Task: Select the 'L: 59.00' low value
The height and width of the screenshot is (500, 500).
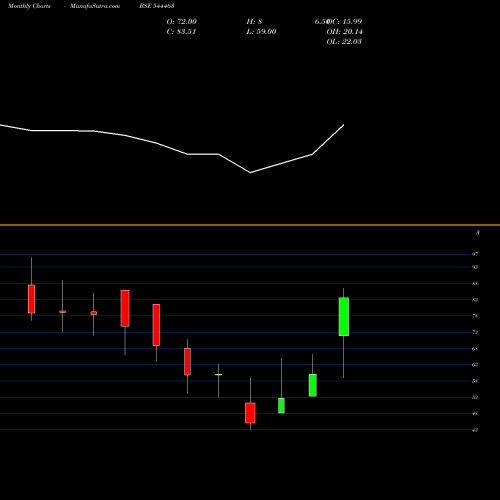Action: tap(261, 32)
